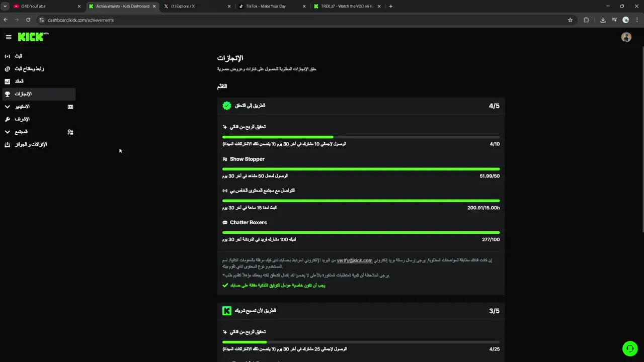Toggle the sidebar with the hamburger menu
Viewport: 644px width, 362px height.
pos(9,37)
